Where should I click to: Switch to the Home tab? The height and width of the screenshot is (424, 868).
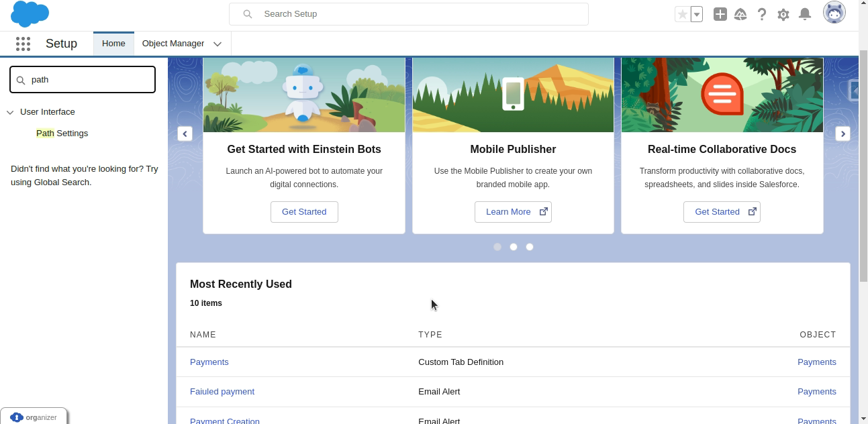tap(113, 44)
